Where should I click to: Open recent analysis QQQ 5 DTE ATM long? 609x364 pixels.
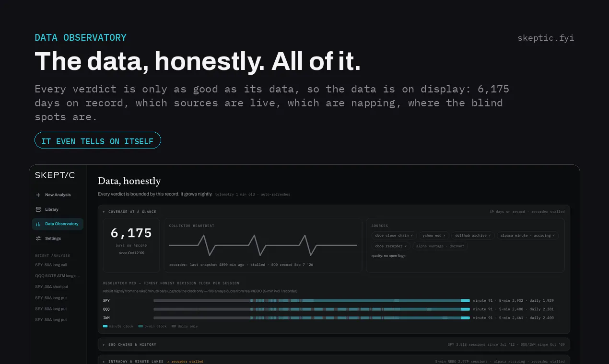(x=57, y=276)
